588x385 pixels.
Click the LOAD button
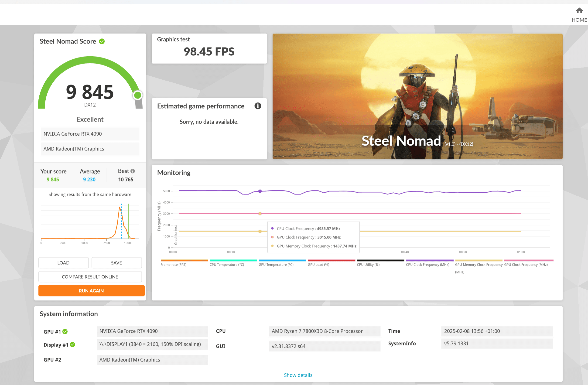(x=63, y=263)
